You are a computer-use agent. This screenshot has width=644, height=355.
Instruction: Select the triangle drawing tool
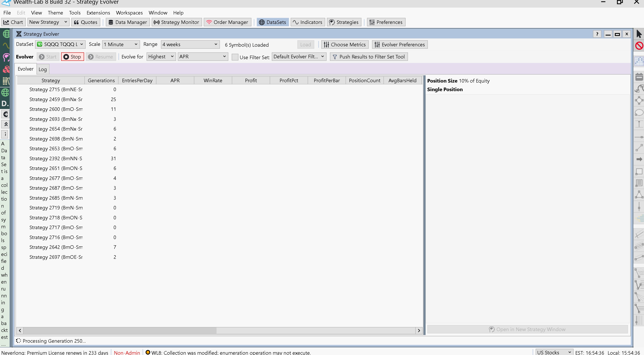(639, 194)
